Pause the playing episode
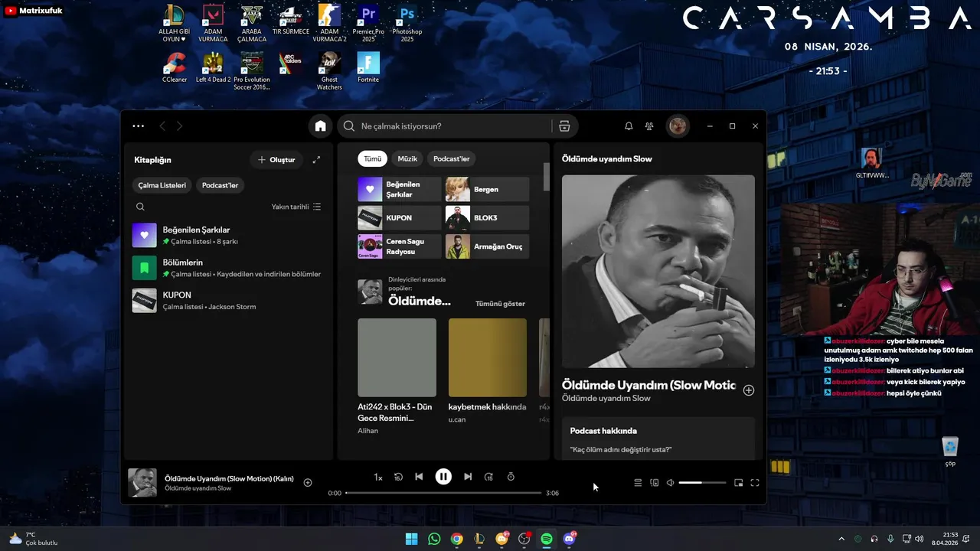980x551 pixels. pos(443,477)
